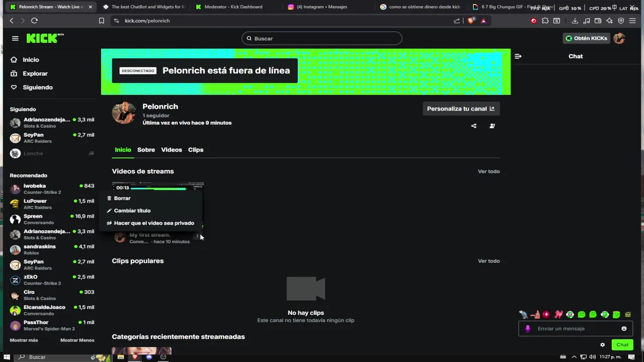
Task: Open iwobeka channel in Recomendado
Action: pyautogui.click(x=52, y=189)
